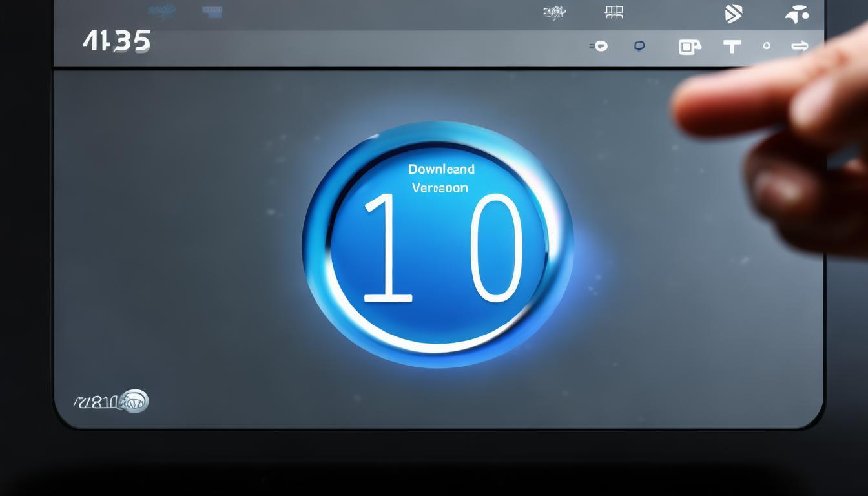The height and width of the screenshot is (496, 868).
Task: Click the handwritten logo text bottom-left
Action: tap(96, 402)
